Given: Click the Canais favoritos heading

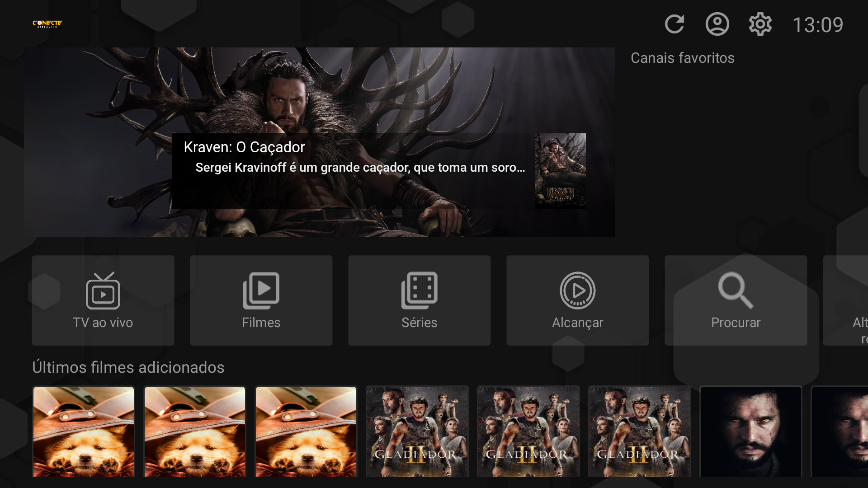Looking at the screenshot, I should [x=682, y=58].
